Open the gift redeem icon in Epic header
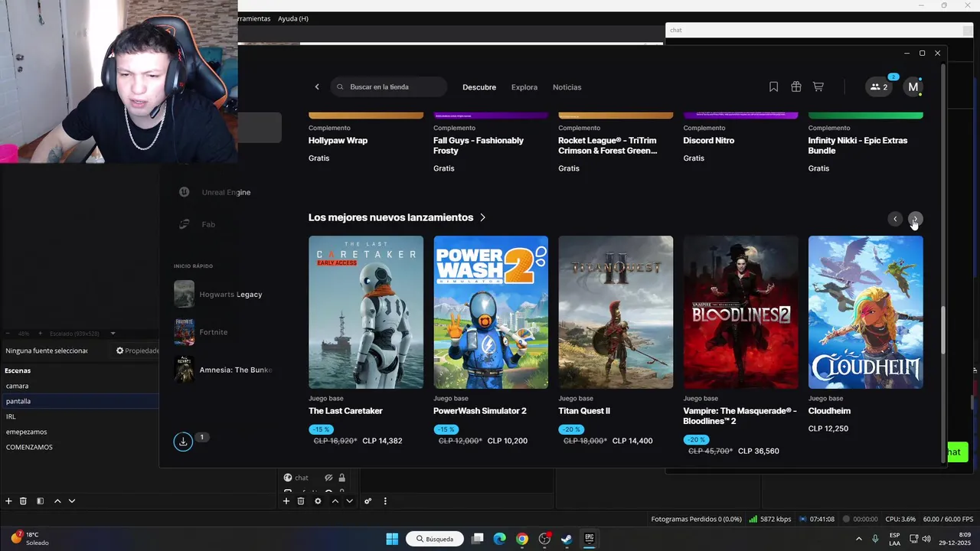Viewport: 980px width, 551px height. [796, 87]
